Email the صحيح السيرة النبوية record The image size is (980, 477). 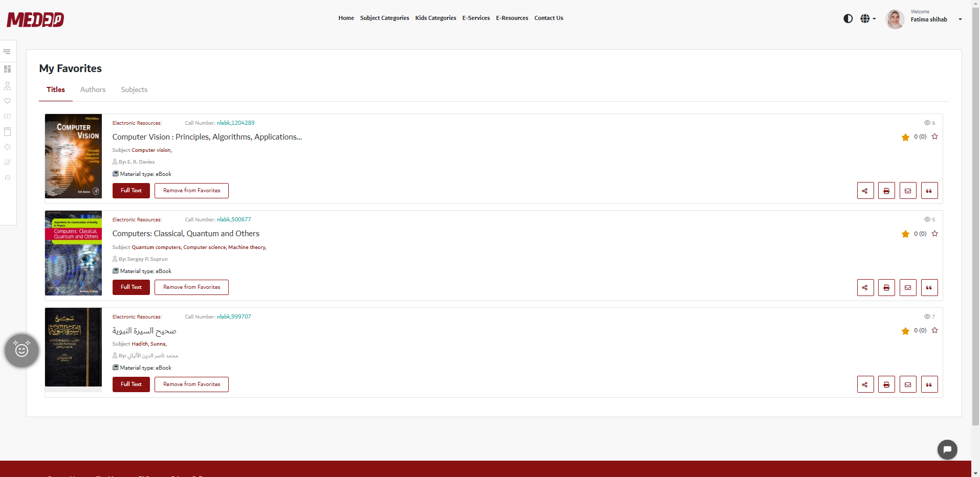pyautogui.click(x=908, y=384)
